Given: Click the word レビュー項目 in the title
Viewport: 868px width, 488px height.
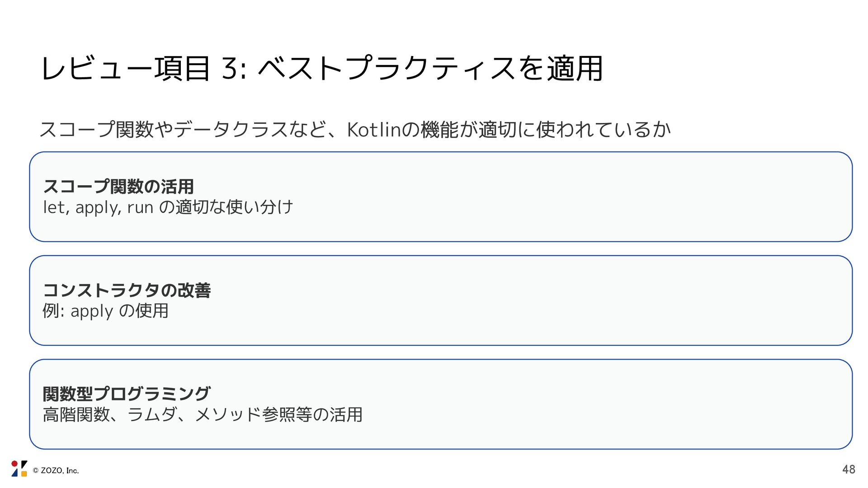Looking at the screenshot, I should tap(126, 69).
